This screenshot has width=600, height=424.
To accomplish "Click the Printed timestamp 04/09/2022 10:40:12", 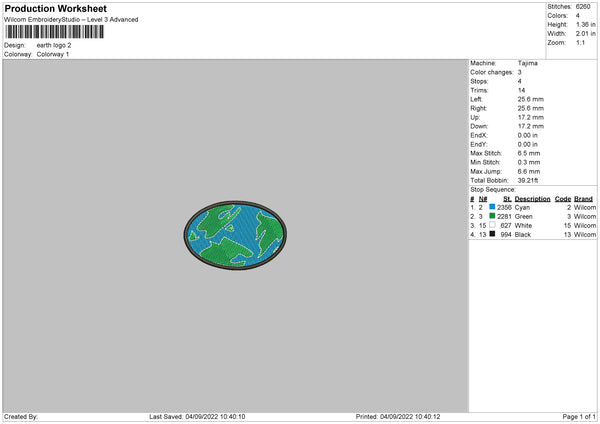I will pos(410,416).
